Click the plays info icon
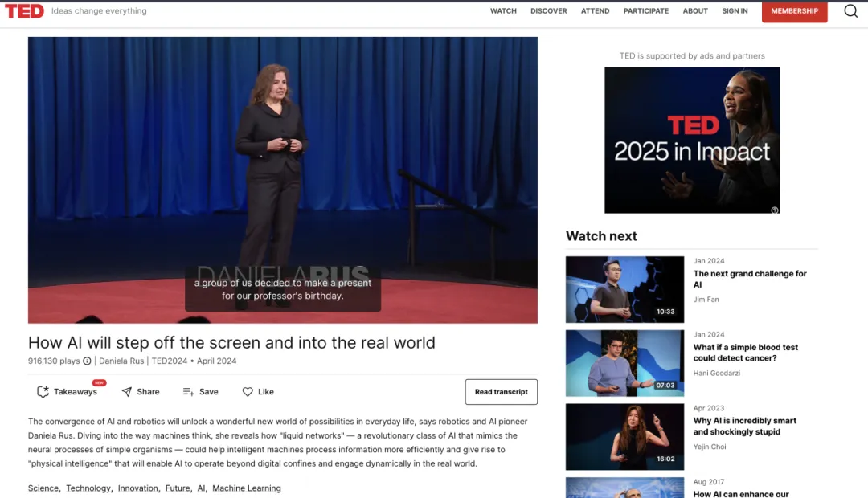 87,361
